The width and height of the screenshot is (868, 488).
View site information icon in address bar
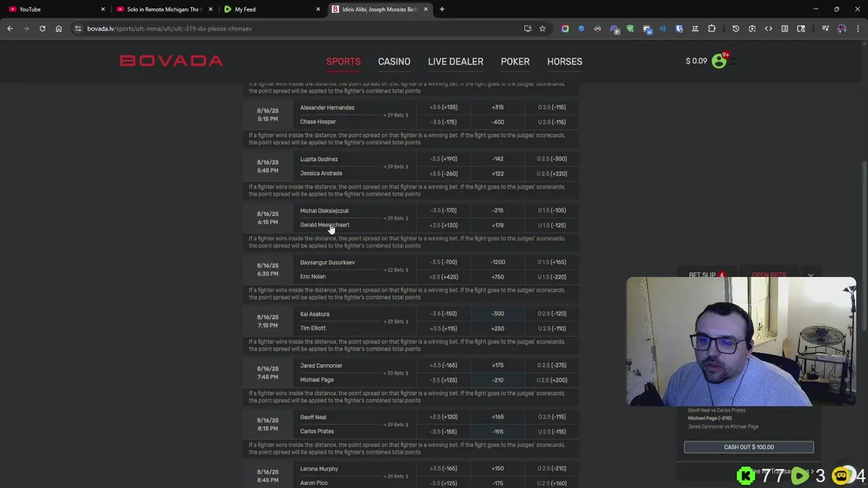(78, 28)
